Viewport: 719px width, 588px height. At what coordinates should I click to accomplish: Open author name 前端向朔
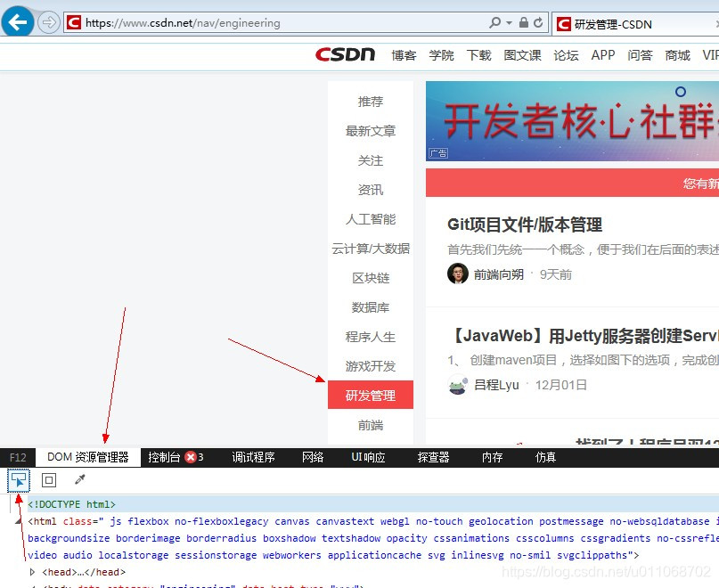coord(499,274)
